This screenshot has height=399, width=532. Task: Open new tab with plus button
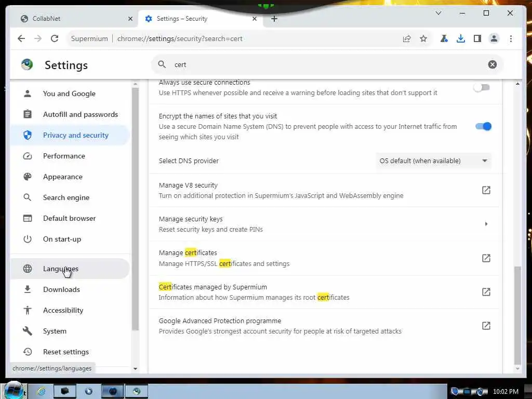[x=274, y=19]
